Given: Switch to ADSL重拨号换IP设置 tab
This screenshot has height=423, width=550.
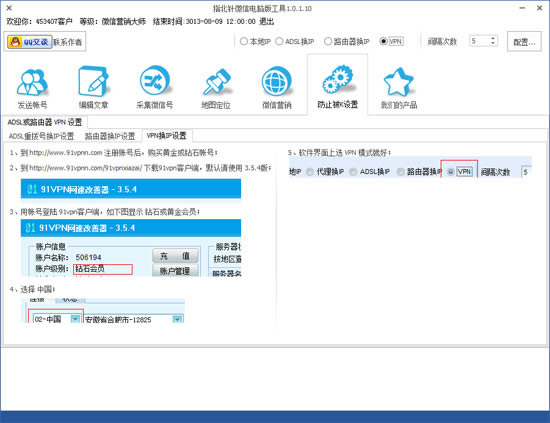Looking at the screenshot, I should [41, 136].
